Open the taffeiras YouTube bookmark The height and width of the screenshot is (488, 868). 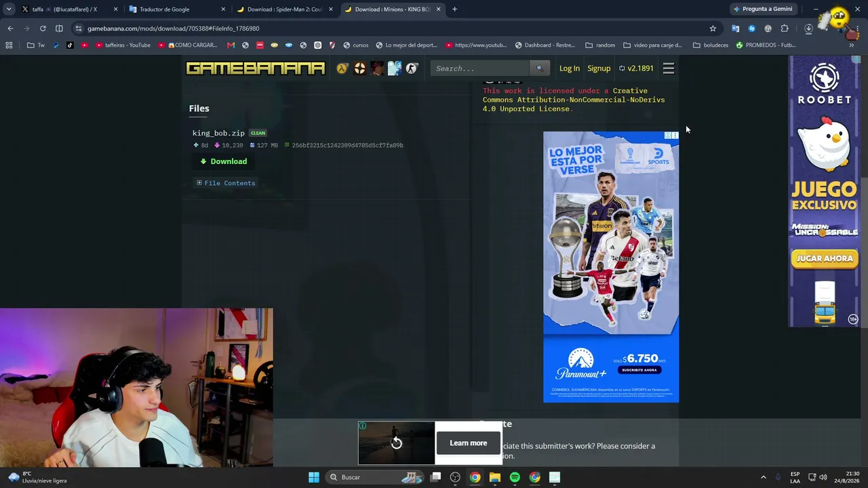coord(123,45)
